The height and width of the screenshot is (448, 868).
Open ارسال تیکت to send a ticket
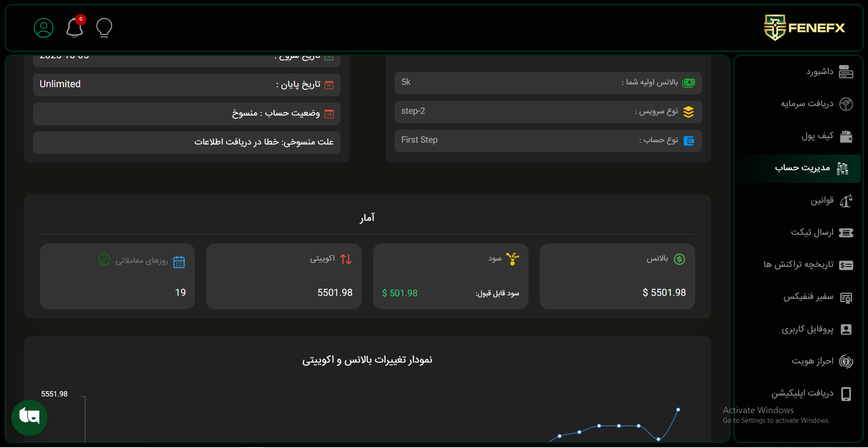point(812,233)
